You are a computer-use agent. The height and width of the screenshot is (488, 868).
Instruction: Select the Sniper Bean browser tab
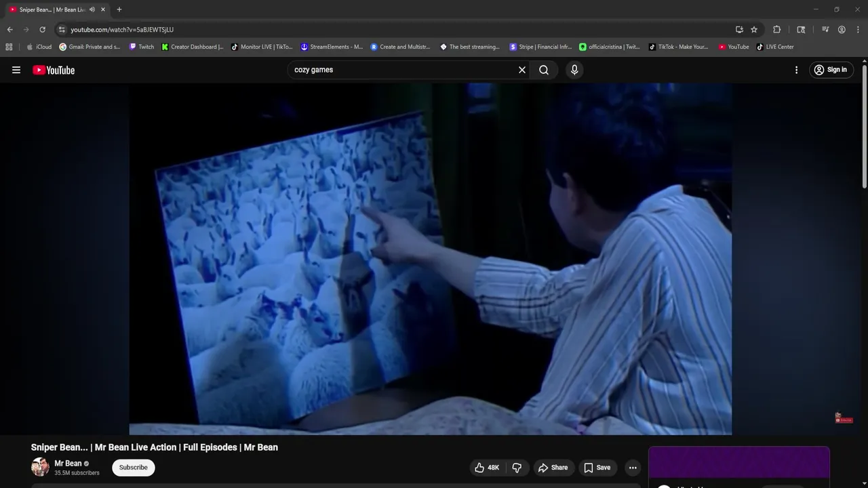[57, 9]
